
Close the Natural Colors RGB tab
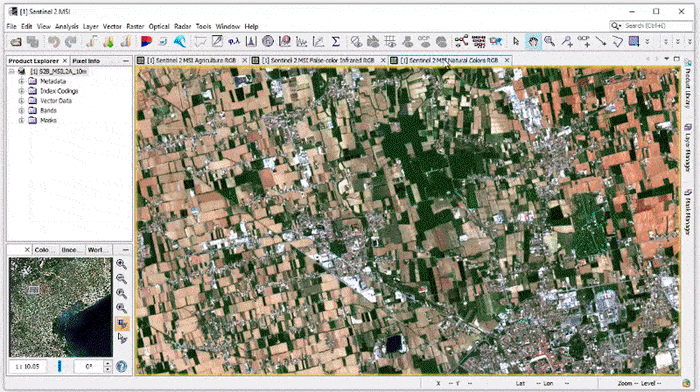[507, 60]
